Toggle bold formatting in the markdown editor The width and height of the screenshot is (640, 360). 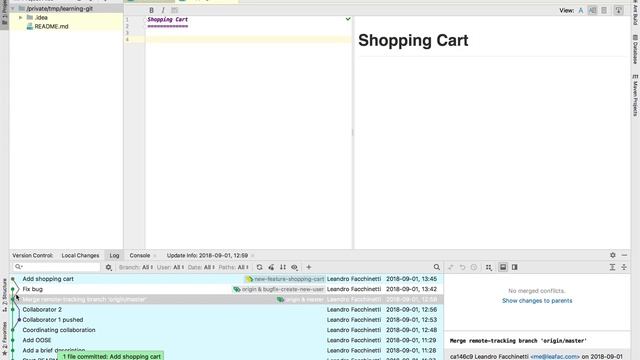point(151,10)
